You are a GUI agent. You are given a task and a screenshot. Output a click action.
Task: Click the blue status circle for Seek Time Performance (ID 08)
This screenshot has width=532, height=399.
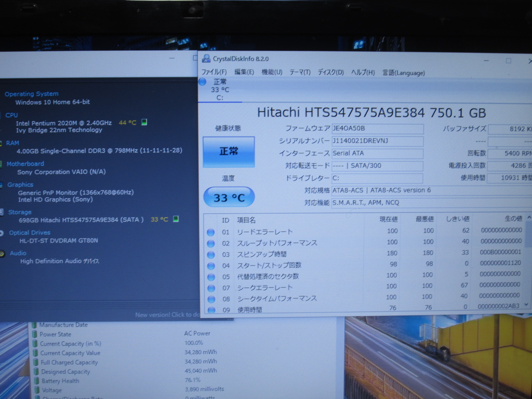coord(211,299)
